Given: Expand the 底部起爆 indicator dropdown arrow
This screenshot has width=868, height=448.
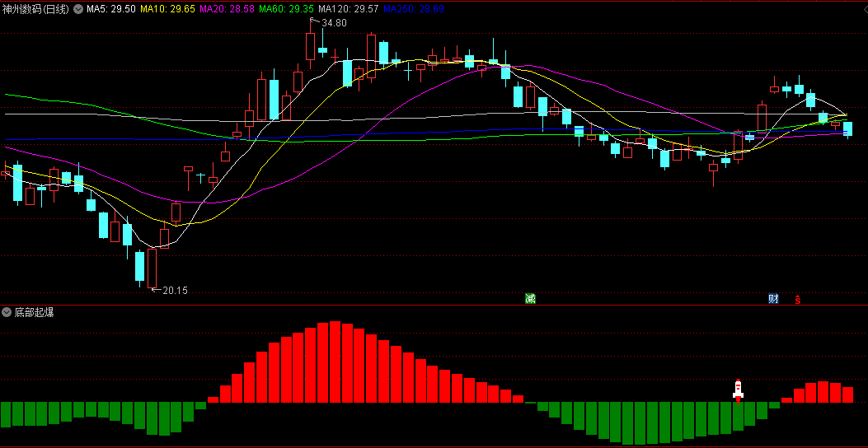Looking at the screenshot, I should 7,312.
